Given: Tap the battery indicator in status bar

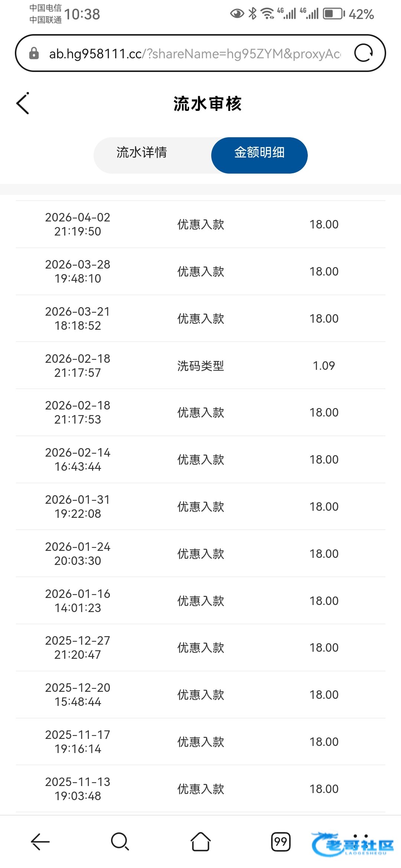Looking at the screenshot, I should [333, 14].
